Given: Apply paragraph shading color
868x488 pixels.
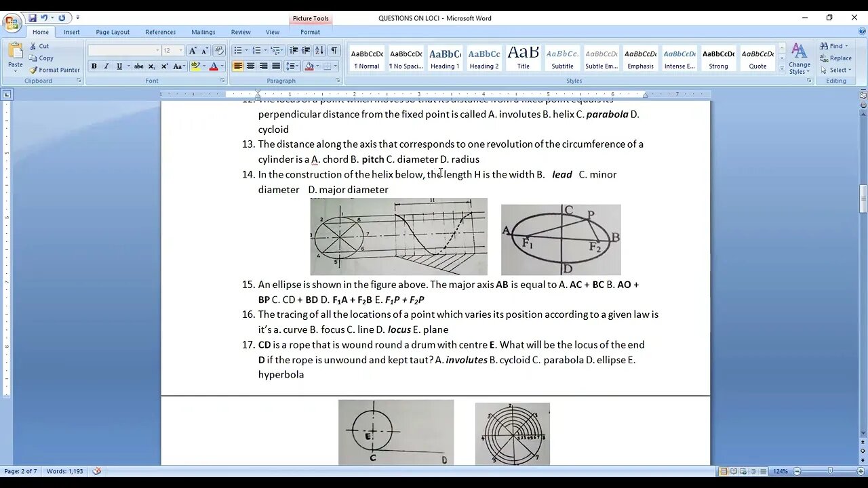Looking at the screenshot, I should pos(309,66).
